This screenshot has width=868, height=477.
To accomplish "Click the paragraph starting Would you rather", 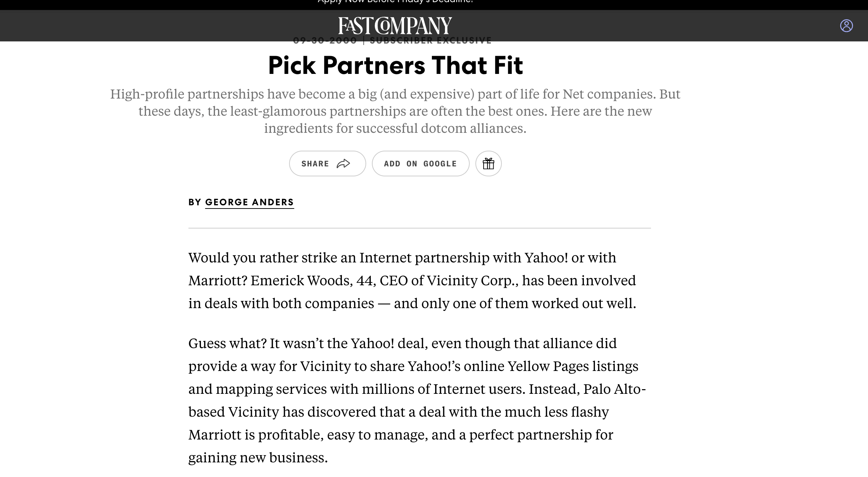I will coord(412,280).
